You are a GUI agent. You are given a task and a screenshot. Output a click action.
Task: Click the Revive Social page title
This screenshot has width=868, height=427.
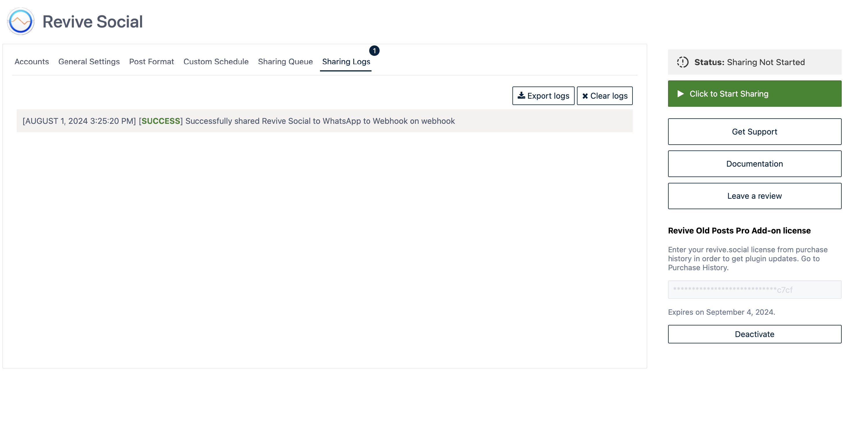pyautogui.click(x=93, y=22)
